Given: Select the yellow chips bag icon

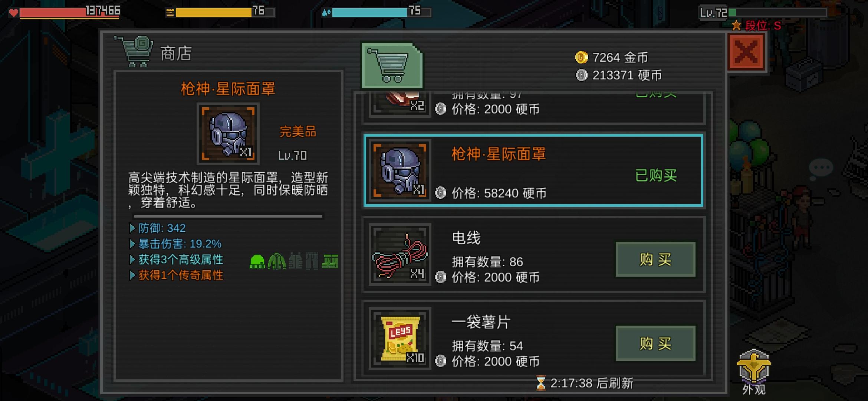Looking at the screenshot, I should point(400,338).
